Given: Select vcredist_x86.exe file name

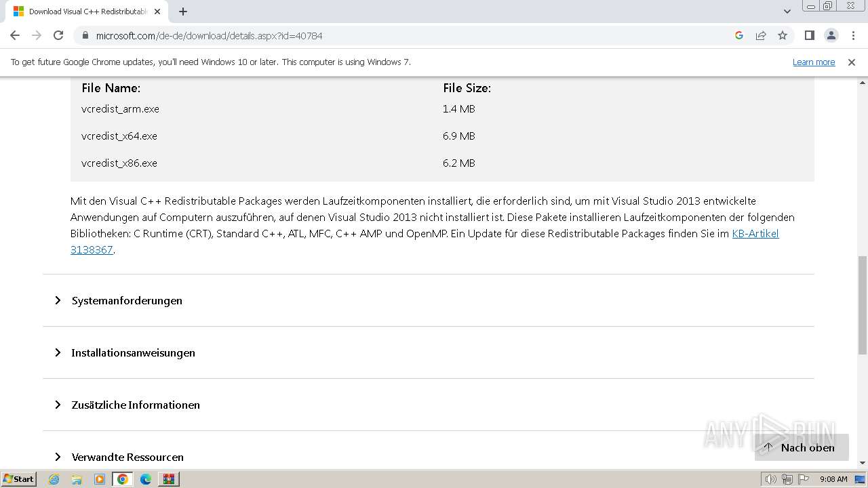Looking at the screenshot, I should [x=119, y=163].
